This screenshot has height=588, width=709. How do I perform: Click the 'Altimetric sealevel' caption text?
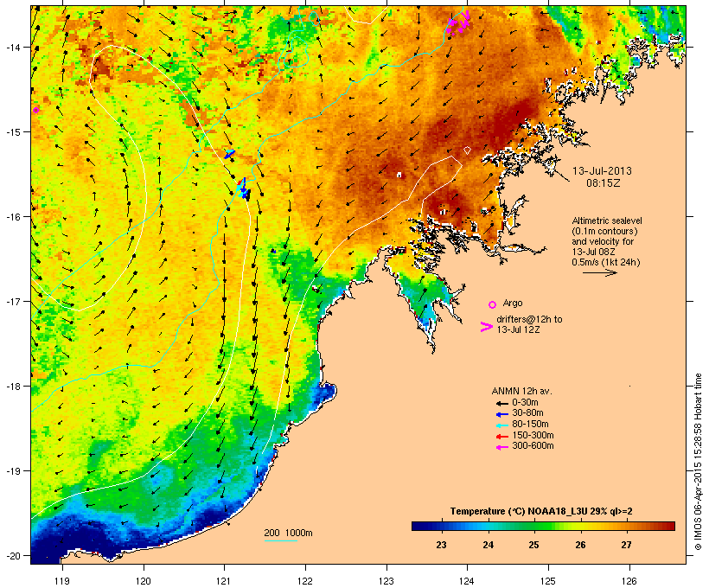(607, 220)
